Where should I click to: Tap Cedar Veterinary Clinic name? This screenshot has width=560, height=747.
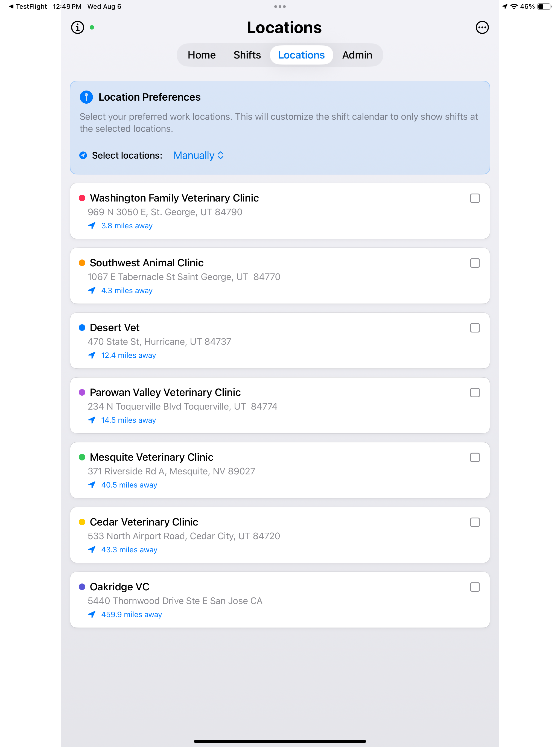[x=144, y=522]
